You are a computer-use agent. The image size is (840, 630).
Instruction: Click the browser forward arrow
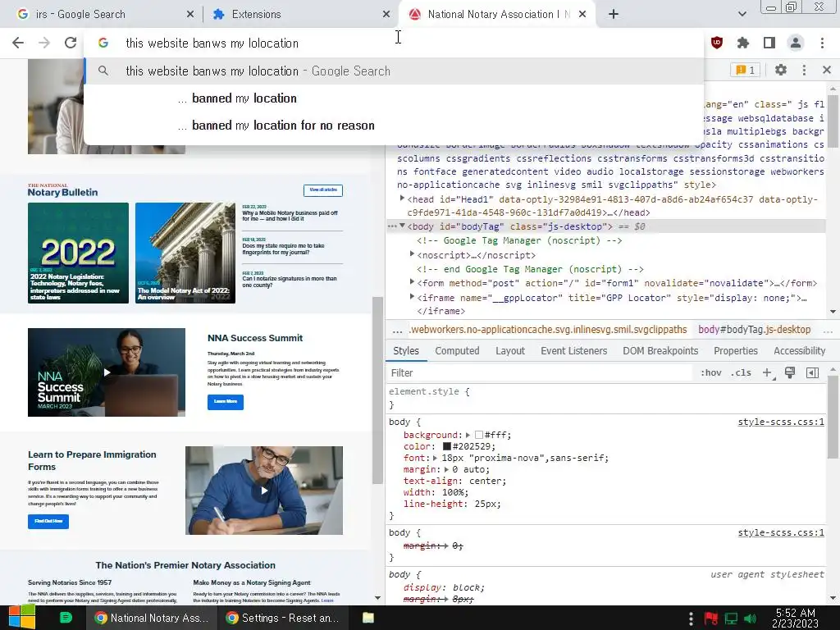[44, 43]
